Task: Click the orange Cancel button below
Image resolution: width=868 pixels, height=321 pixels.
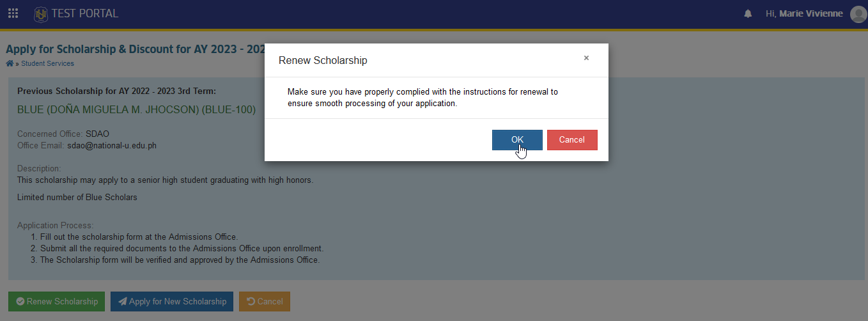Action: [x=265, y=302]
